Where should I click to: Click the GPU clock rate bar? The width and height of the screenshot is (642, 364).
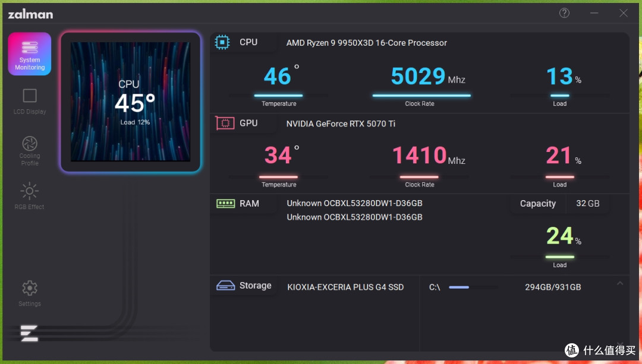click(x=419, y=177)
